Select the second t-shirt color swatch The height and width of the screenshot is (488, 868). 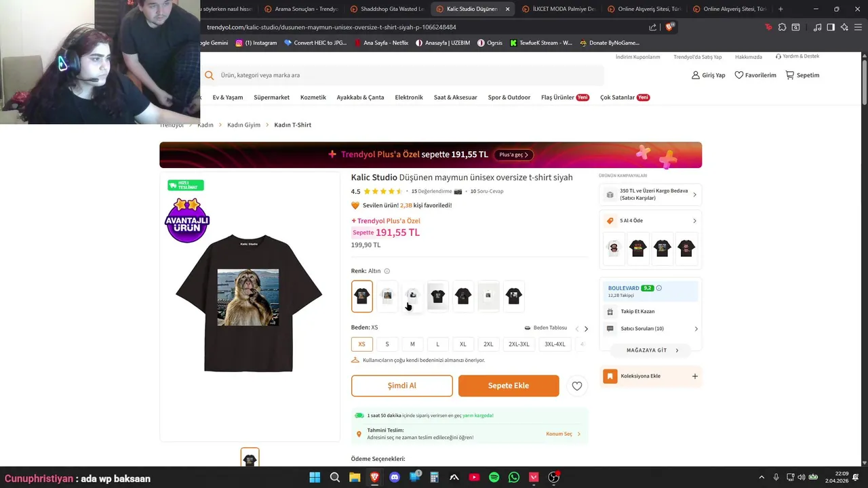coord(387,296)
